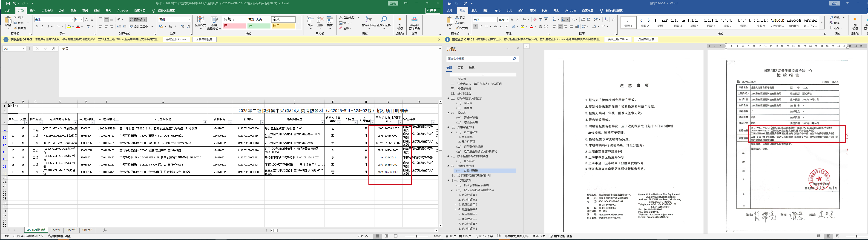Toggle Italic in the Excel ribbon

pos(42,27)
